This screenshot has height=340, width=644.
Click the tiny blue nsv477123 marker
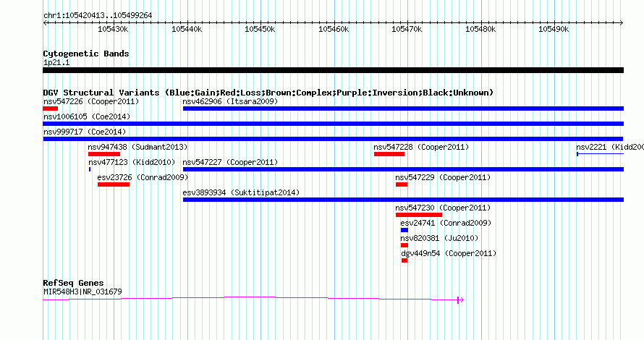coord(90,169)
